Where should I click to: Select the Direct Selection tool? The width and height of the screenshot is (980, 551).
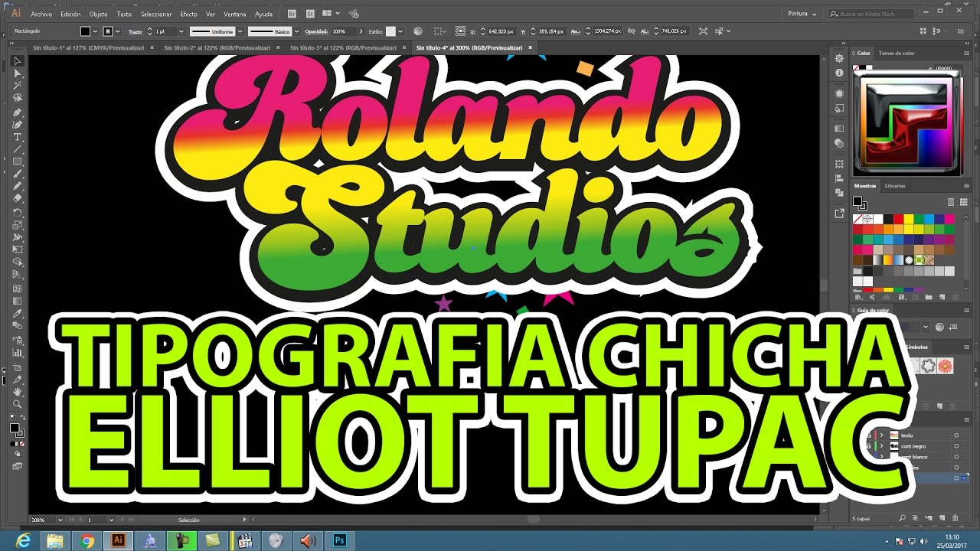click(17, 73)
